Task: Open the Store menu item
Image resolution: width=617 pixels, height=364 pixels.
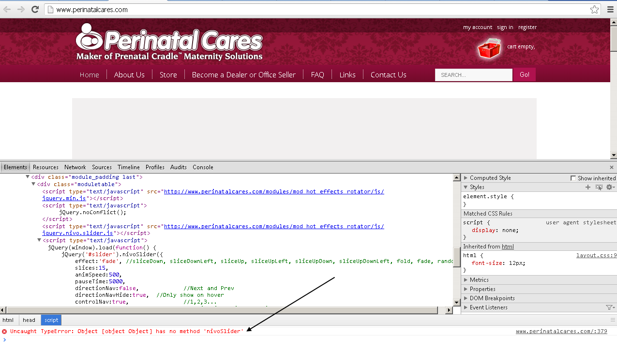Action: point(168,75)
